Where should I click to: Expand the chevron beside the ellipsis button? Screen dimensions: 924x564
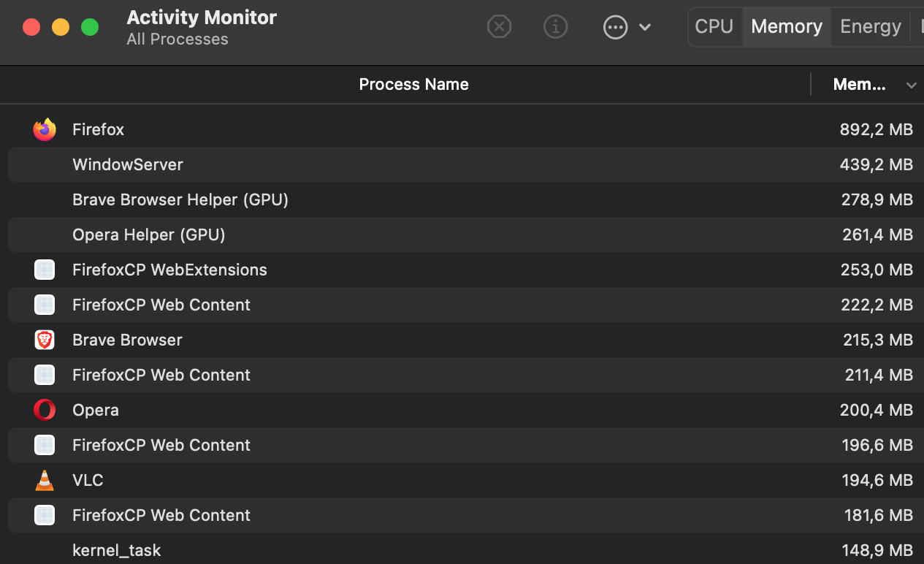[x=645, y=27]
